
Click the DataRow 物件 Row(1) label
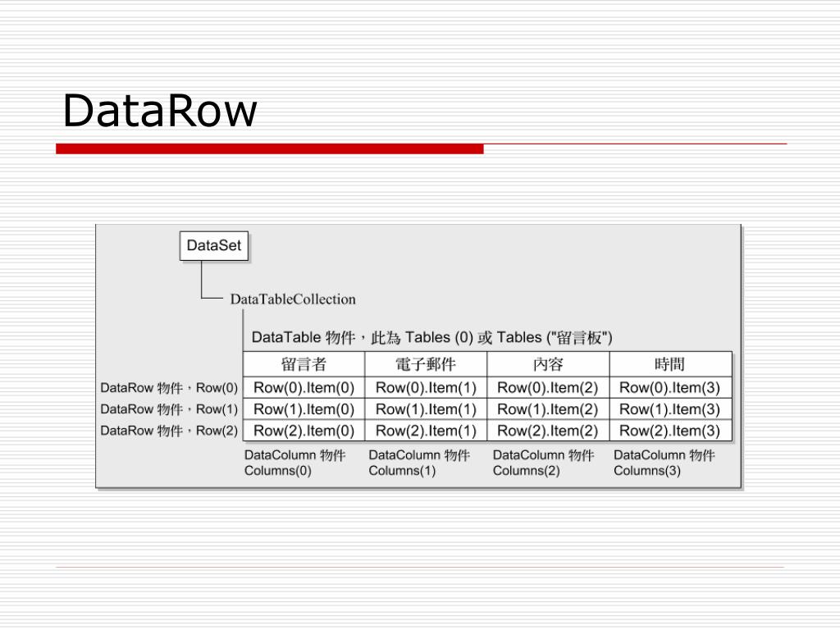pos(169,409)
